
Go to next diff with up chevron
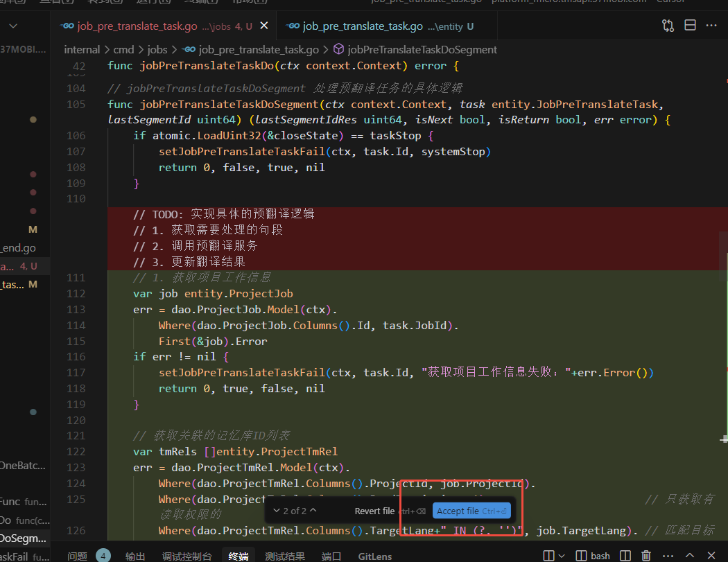pos(313,511)
